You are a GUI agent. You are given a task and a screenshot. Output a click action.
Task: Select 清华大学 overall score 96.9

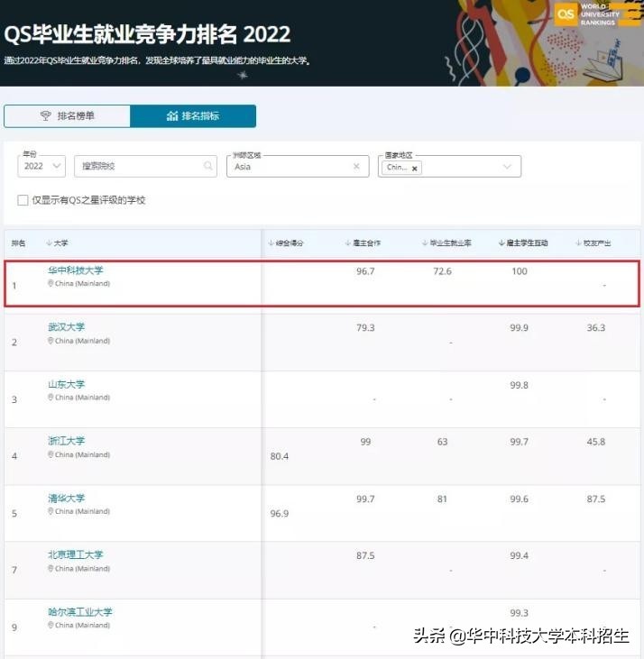(279, 513)
